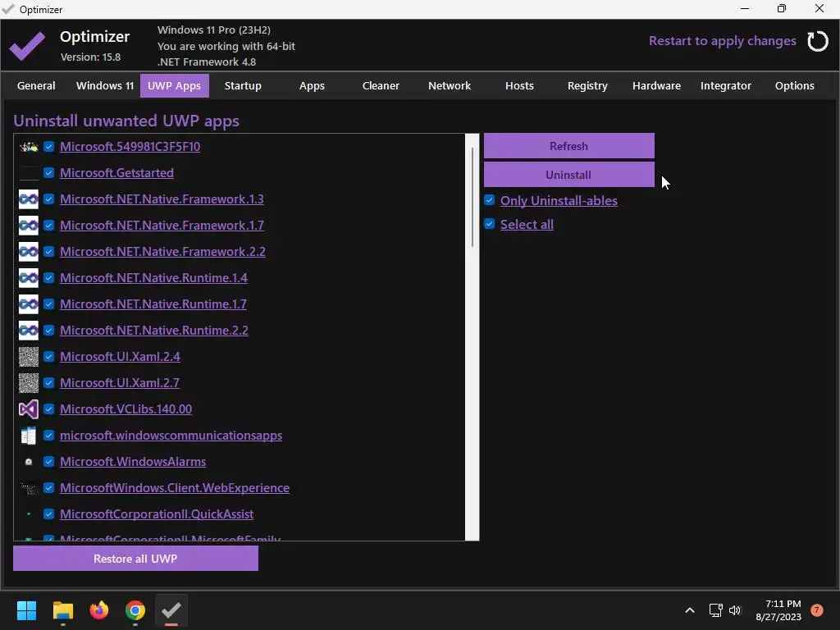This screenshot has height=630, width=840.
Task: Open the Integrator tab
Action: pyautogui.click(x=726, y=85)
